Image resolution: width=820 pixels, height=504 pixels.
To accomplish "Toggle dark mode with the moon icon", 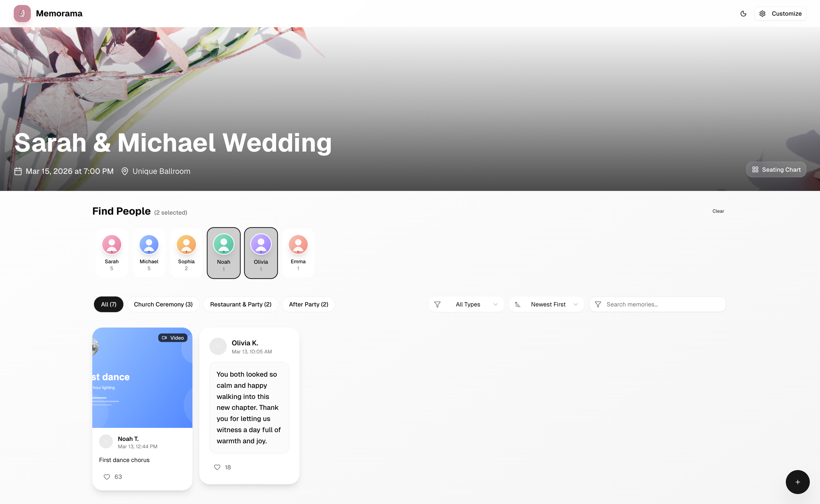I will [x=743, y=14].
